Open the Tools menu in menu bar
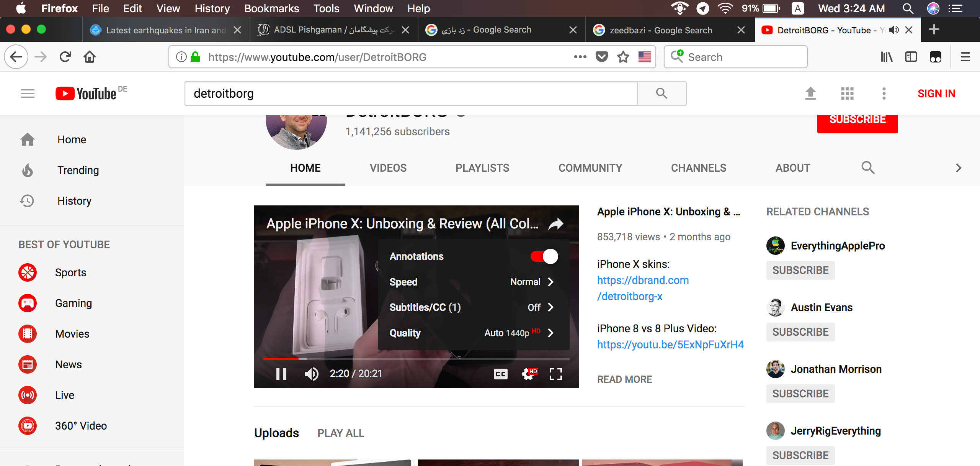This screenshot has width=980, height=466. pyautogui.click(x=326, y=8)
